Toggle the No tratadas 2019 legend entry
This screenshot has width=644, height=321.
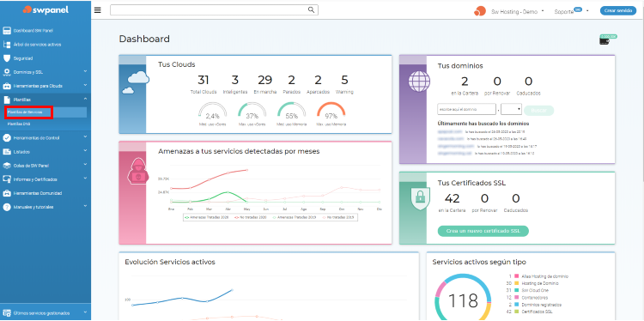tap(338, 217)
